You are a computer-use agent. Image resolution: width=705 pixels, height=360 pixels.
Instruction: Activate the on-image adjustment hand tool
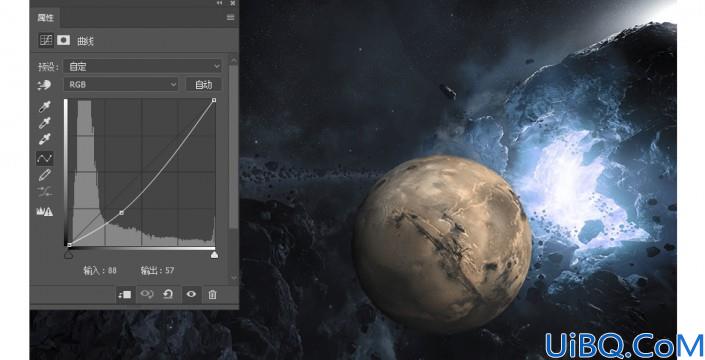pyautogui.click(x=45, y=85)
